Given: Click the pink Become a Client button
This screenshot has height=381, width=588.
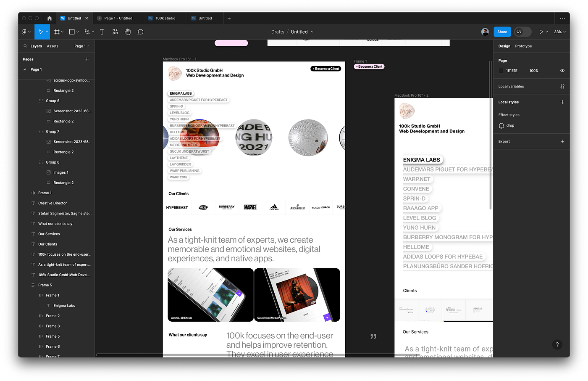Looking at the screenshot, I should [x=370, y=66].
